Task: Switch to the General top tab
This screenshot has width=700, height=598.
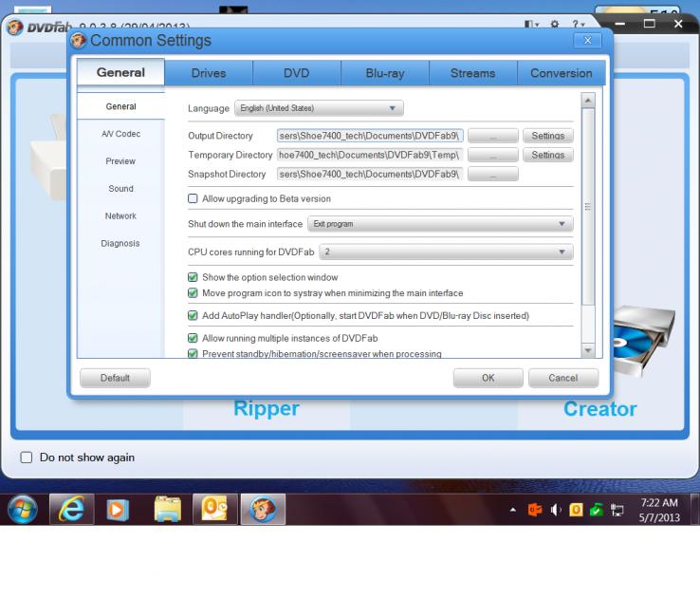Action: pyautogui.click(x=120, y=72)
